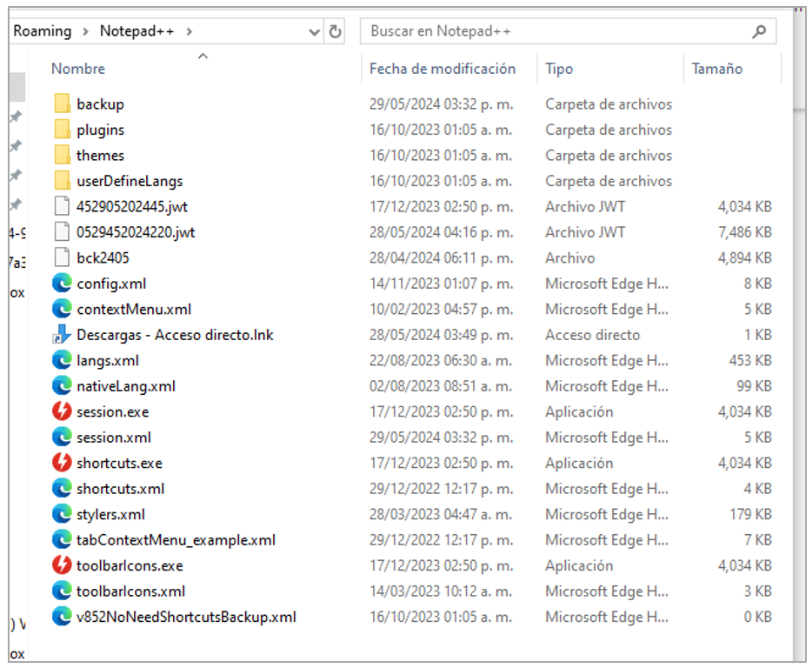Click the Edge icon for stylers.xml
812x668 pixels.
62,514
